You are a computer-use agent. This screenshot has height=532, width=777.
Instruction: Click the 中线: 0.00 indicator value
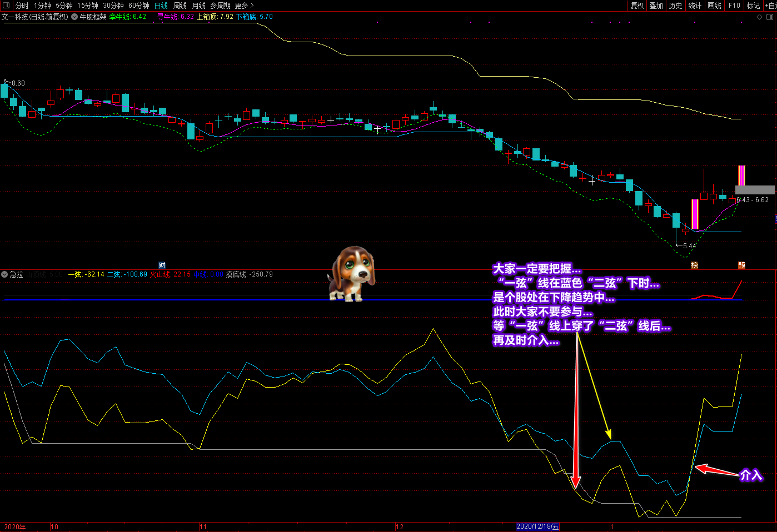point(208,274)
